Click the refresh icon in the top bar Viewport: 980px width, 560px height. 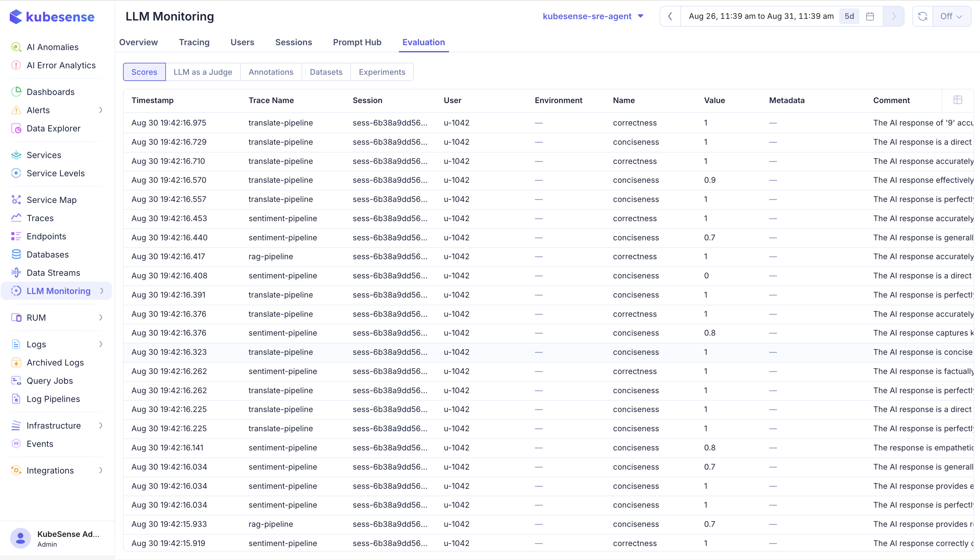click(923, 16)
